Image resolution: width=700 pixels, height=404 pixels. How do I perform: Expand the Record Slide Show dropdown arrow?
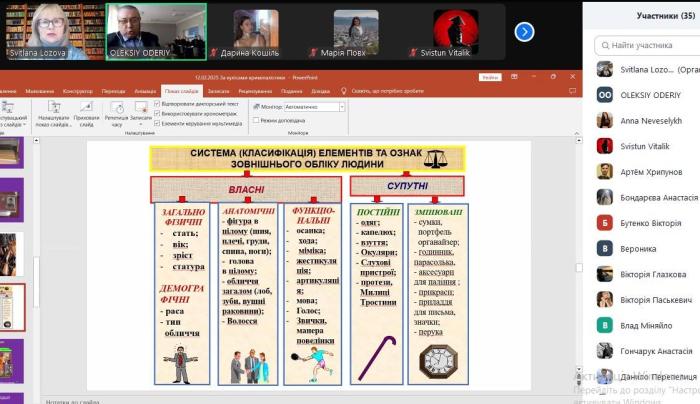coord(141,123)
